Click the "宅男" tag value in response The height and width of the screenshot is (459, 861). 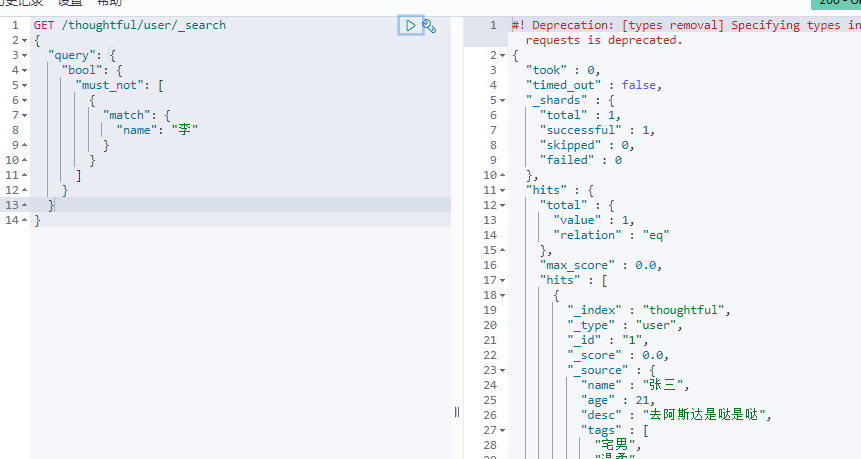coord(614,445)
